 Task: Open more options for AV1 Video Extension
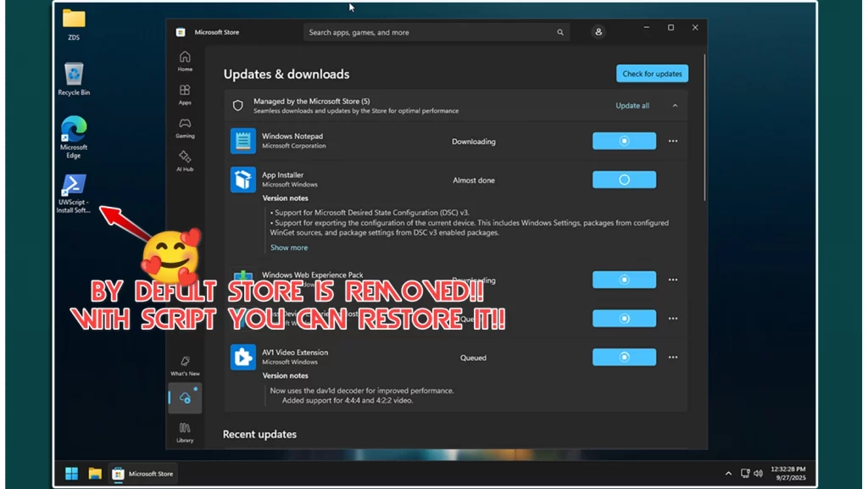click(673, 358)
